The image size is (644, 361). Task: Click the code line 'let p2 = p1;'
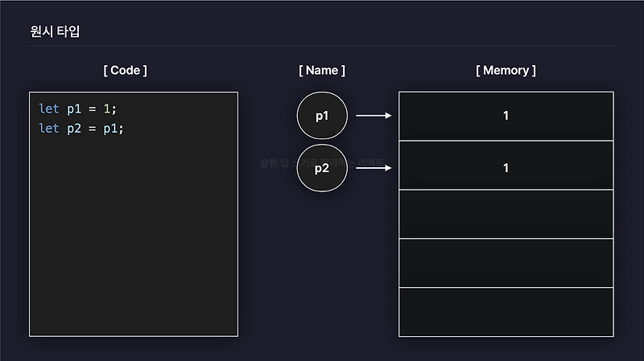click(81, 128)
